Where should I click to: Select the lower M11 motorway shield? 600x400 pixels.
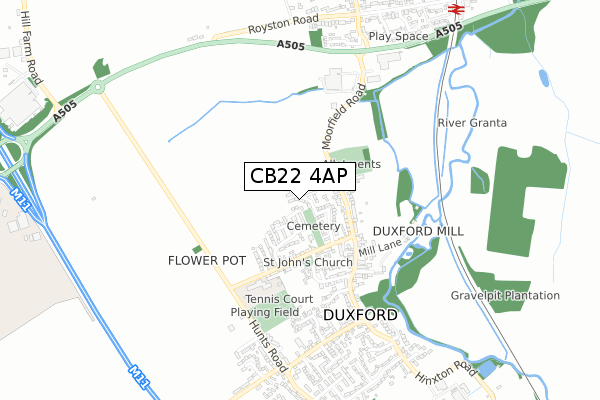coord(139,377)
